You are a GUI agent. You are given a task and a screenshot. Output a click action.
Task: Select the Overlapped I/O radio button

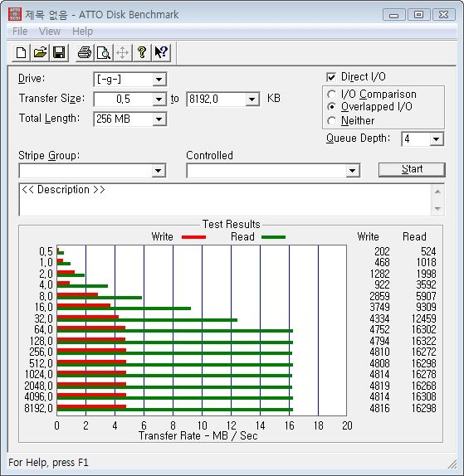(x=331, y=107)
